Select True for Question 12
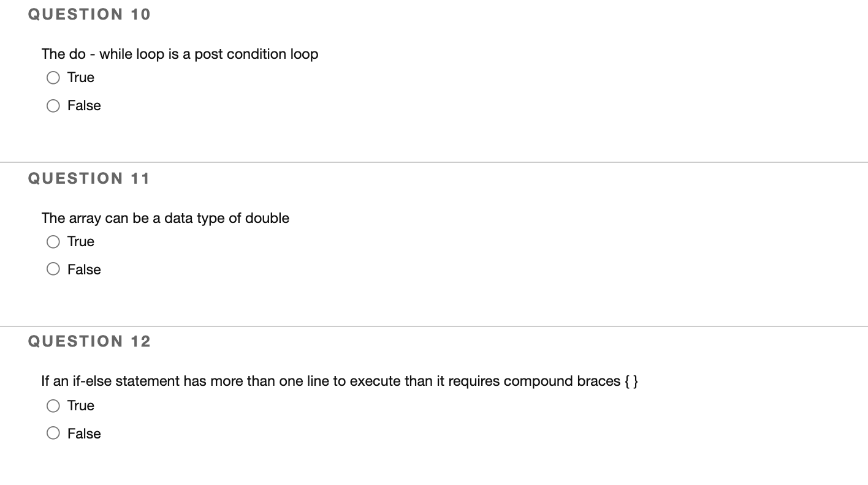Screen dimensions: 868x485 pyautogui.click(x=53, y=405)
